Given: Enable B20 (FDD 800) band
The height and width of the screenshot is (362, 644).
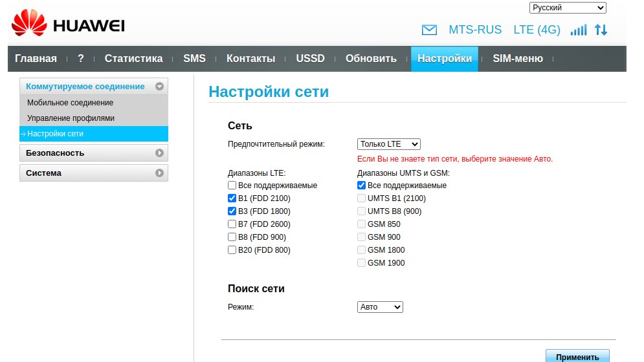Looking at the screenshot, I should click(232, 250).
